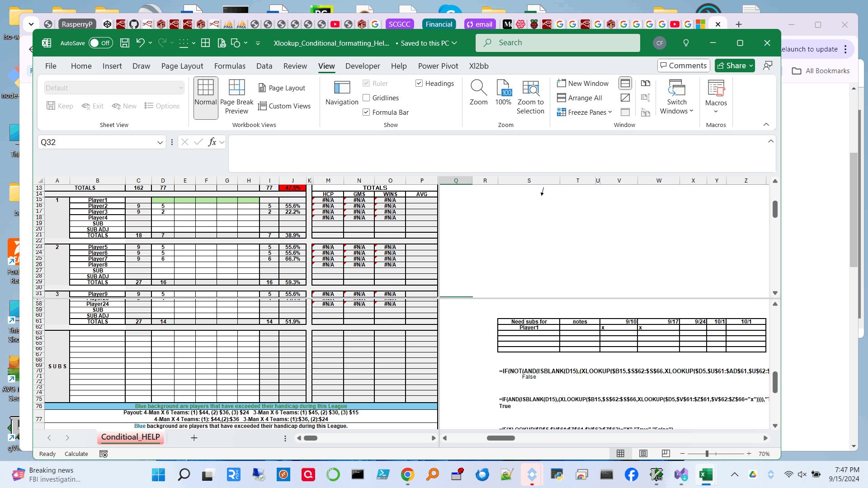Open the Formulas ribbon tab
Image resolution: width=868 pixels, height=488 pixels.
tap(230, 66)
